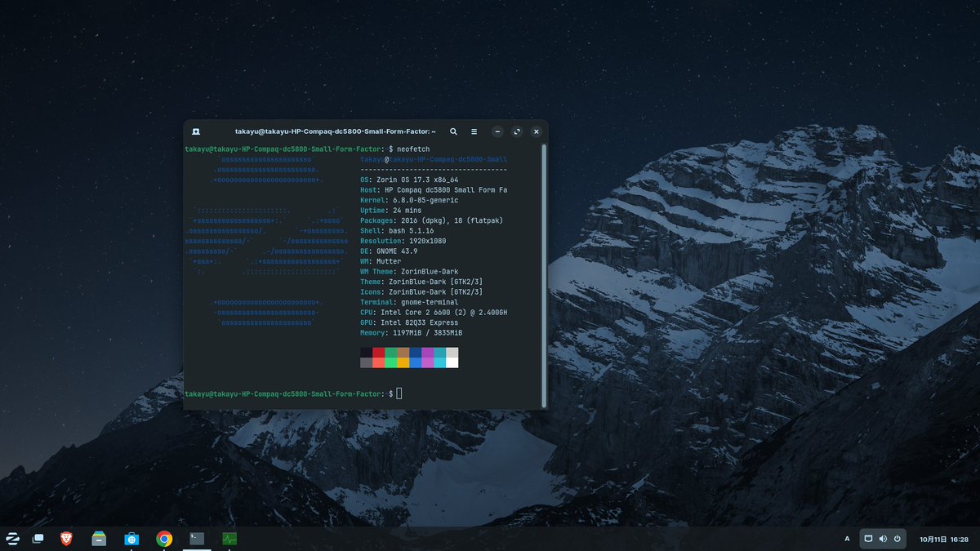Maximize the terminal window

coord(517,131)
